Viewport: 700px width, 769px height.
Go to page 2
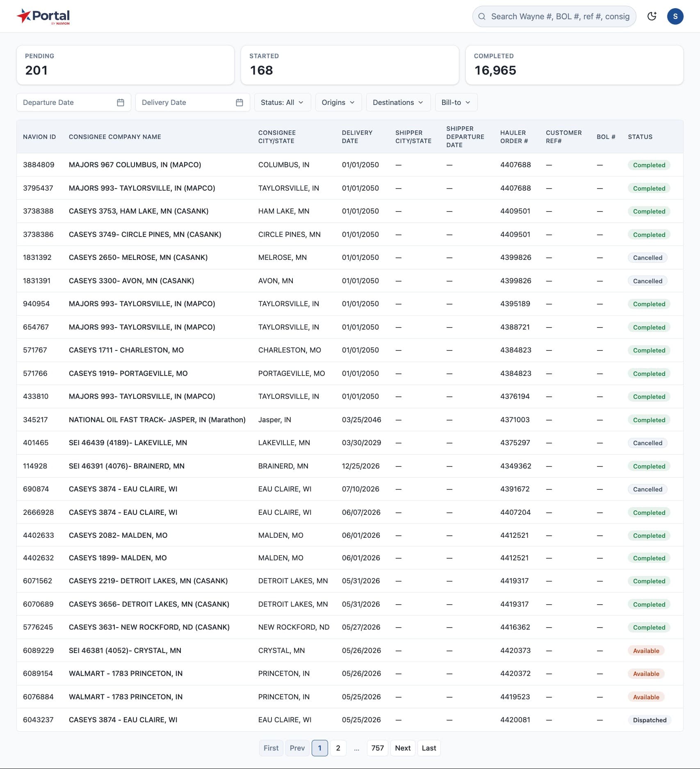338,748
